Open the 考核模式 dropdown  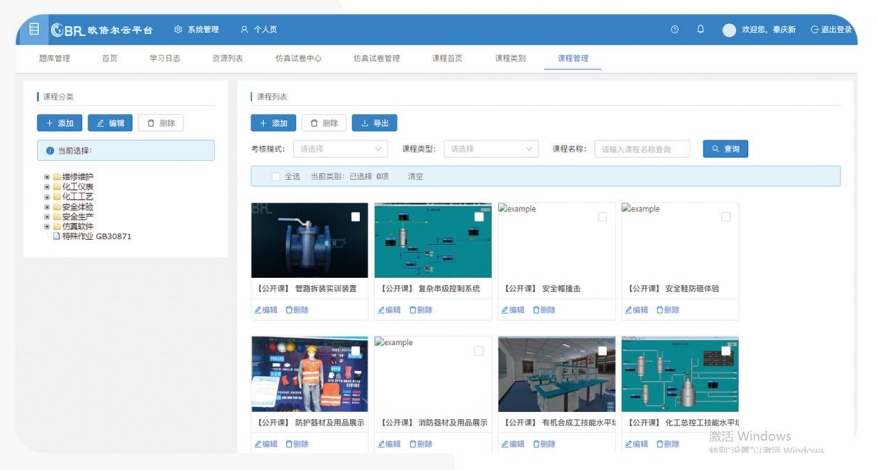point(340,149)
